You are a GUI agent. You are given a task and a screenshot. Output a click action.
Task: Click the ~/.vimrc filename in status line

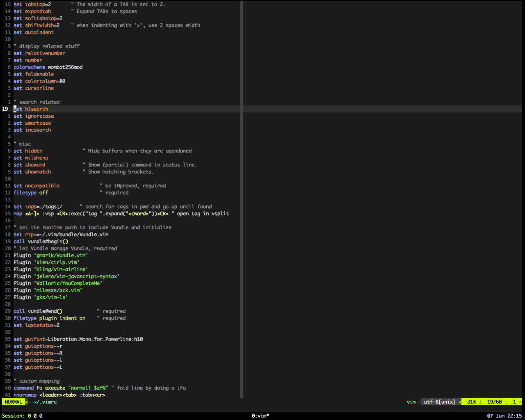coord(45,402)
